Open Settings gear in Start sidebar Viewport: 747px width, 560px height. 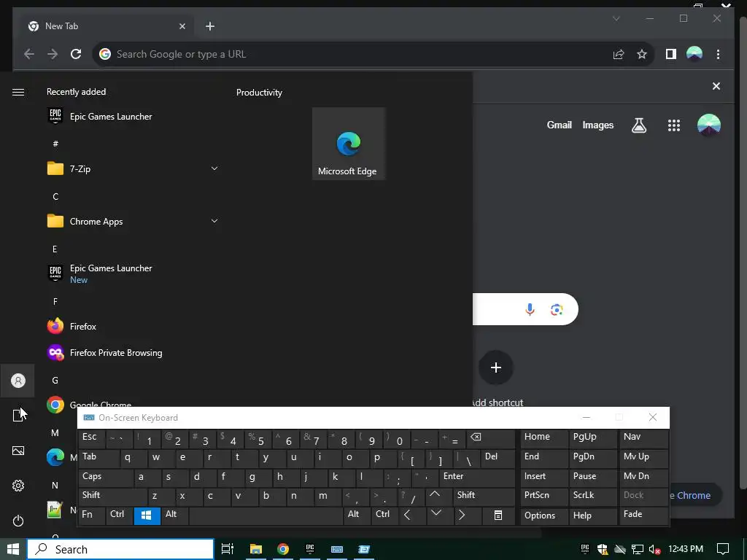[x=18, y=486]
